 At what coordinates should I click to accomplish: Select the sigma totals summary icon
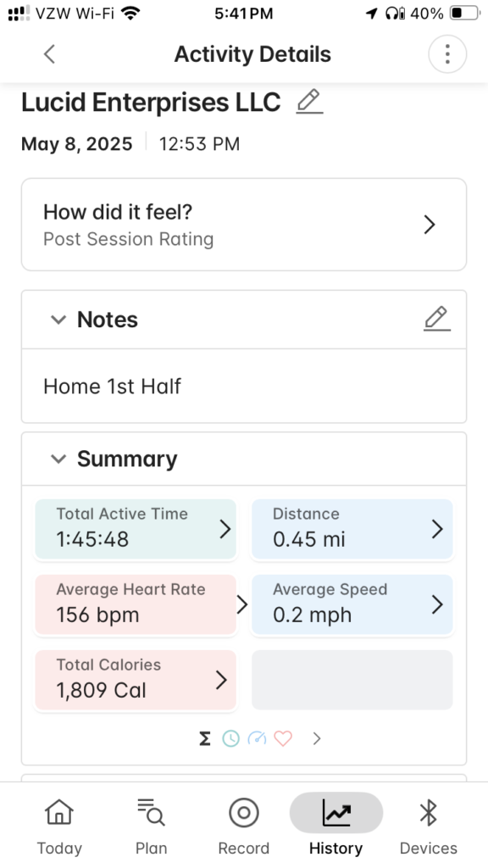tap(205, 738)
